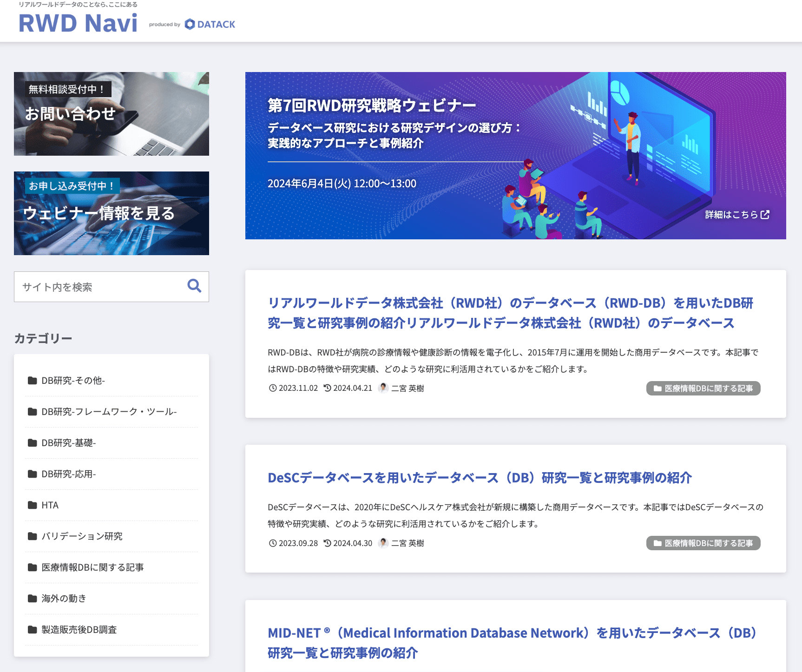Screen dimensions: 802x672
Task: Click author name 二宮 英樹 on DeSC article
Action: click(x=408, y=543)
